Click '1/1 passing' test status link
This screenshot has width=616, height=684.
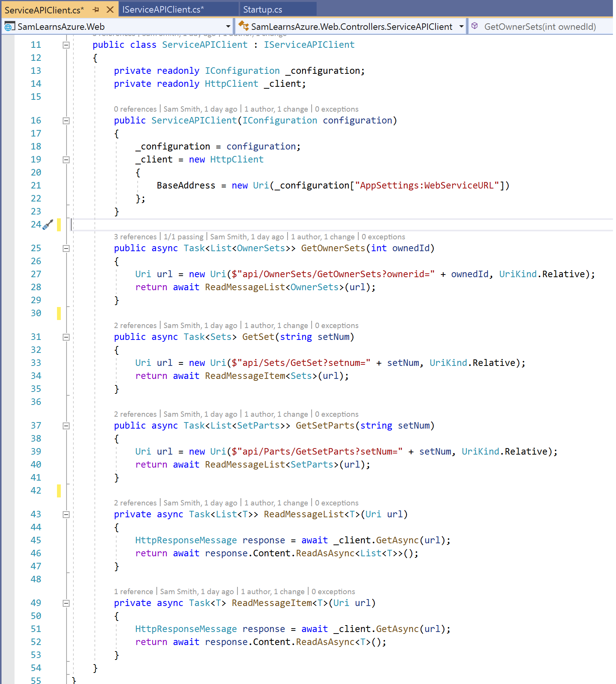[184, 237]
